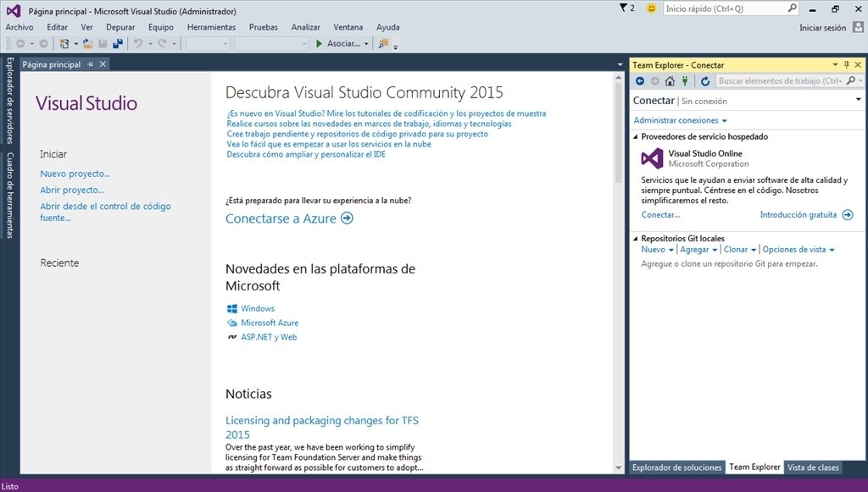Click the Save All toolbar icon
The width and height of the screenshot is (868, 492).
[117, 44]
